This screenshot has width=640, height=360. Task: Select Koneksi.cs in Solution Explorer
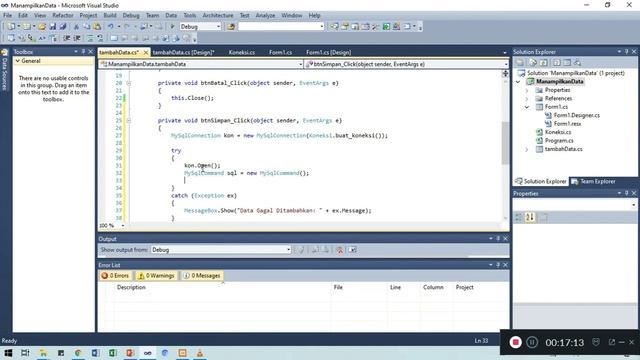(558, 132)
